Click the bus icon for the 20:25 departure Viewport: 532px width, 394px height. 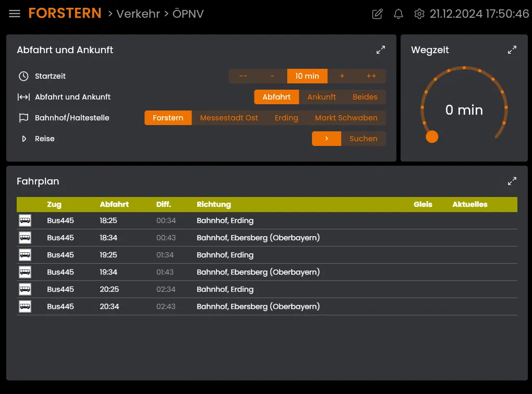tap(25, 289)
